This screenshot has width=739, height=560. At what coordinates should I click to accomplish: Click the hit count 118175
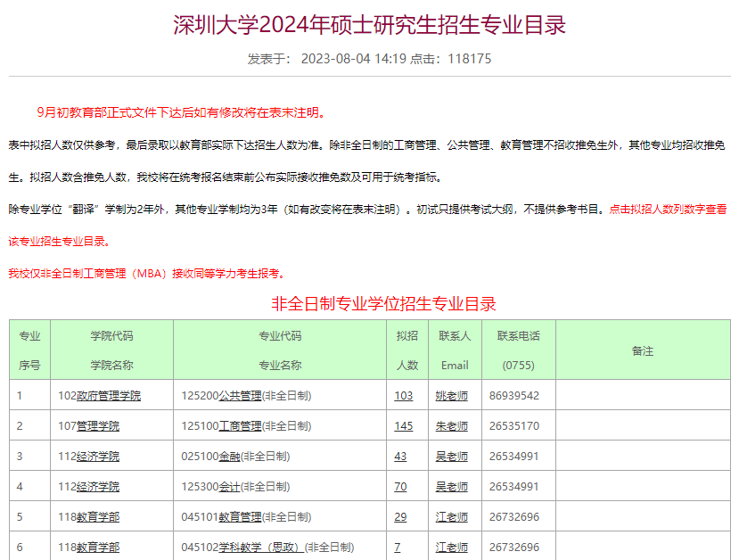[470, 59]
